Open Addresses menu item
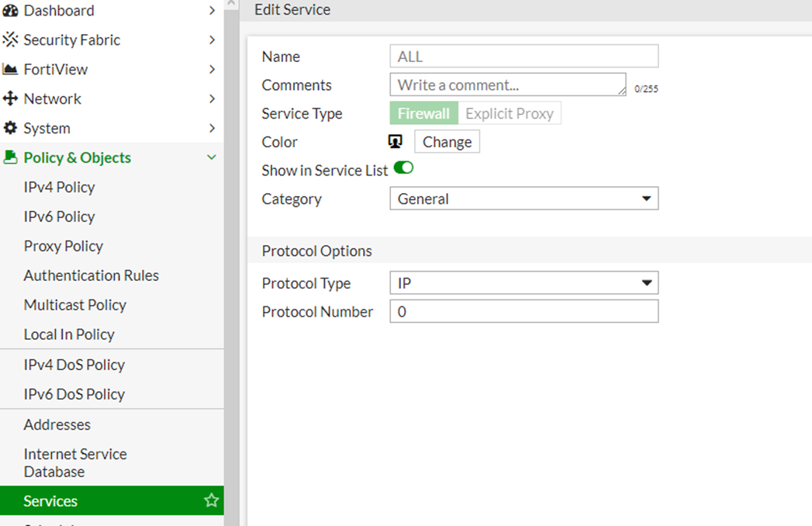812x526 pixels. pyautogui.click(x=57, y=424)
